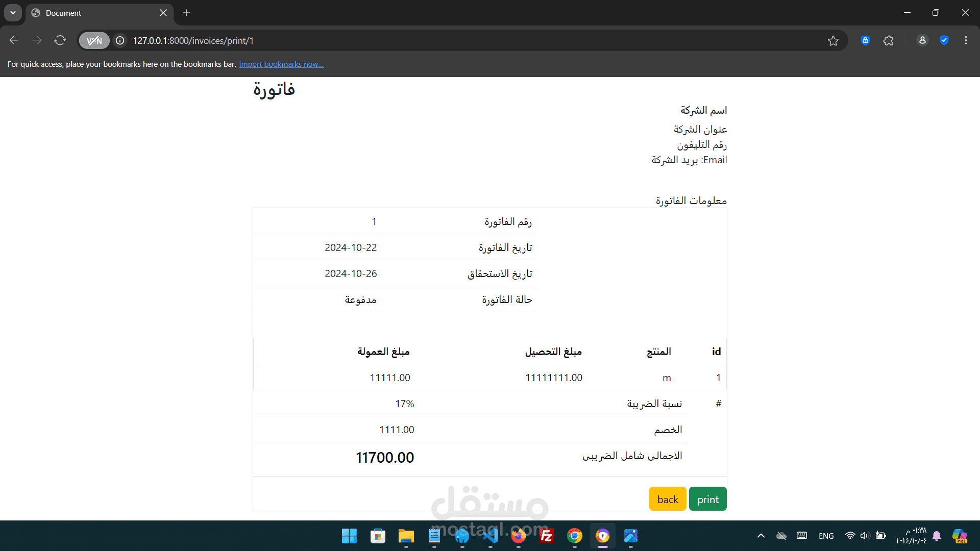980x551 pixels.
Task: Go back to previous page arrow
Action: click(14, 41)
